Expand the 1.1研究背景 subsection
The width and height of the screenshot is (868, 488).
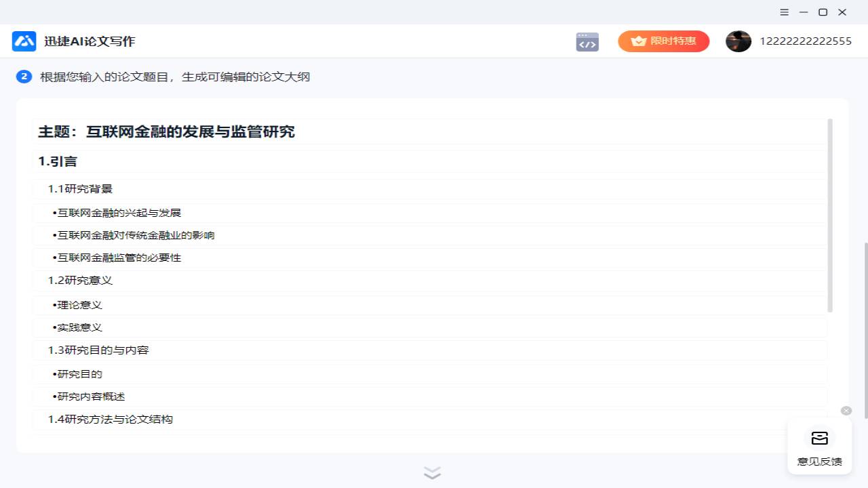click(x=80, y=188)
